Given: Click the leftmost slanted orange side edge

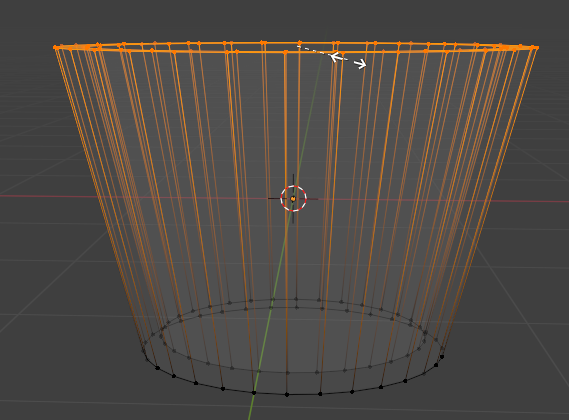Looking at the screenshot, I should 98,196.
